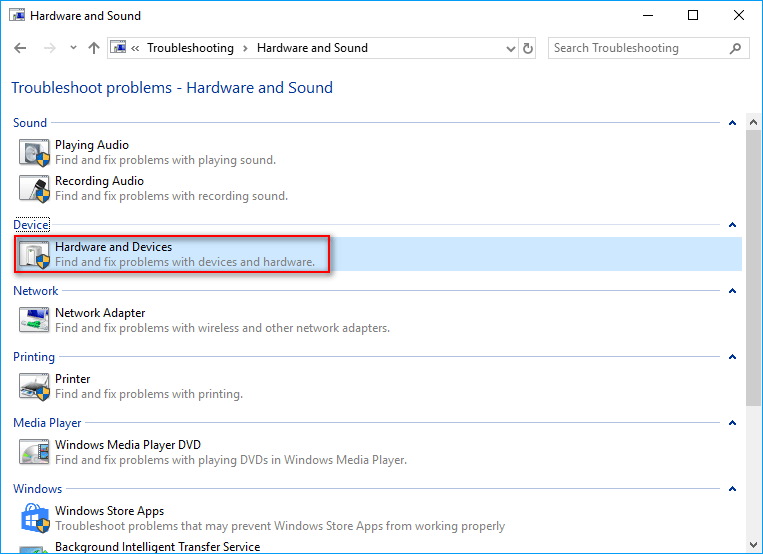Click the control panel icon in address bar

click(x=118, y=48)
